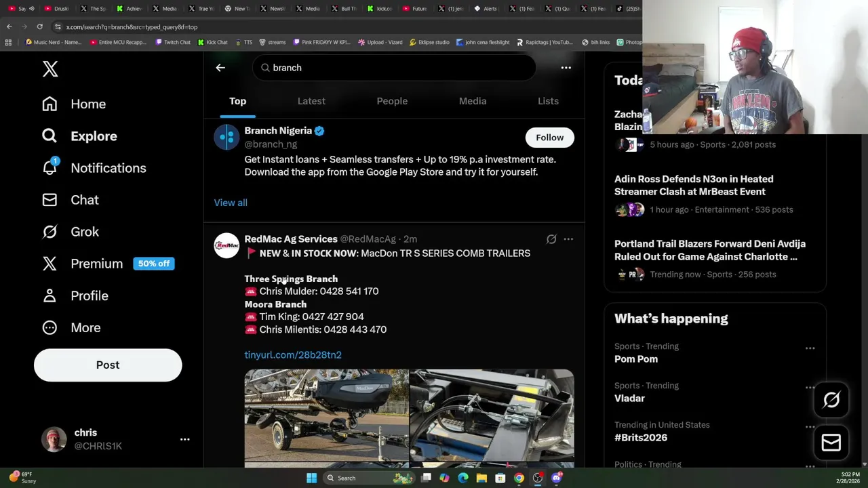Click the X logo in the sidebar
This screenshot has width=868, height=488.
[50, 68]
